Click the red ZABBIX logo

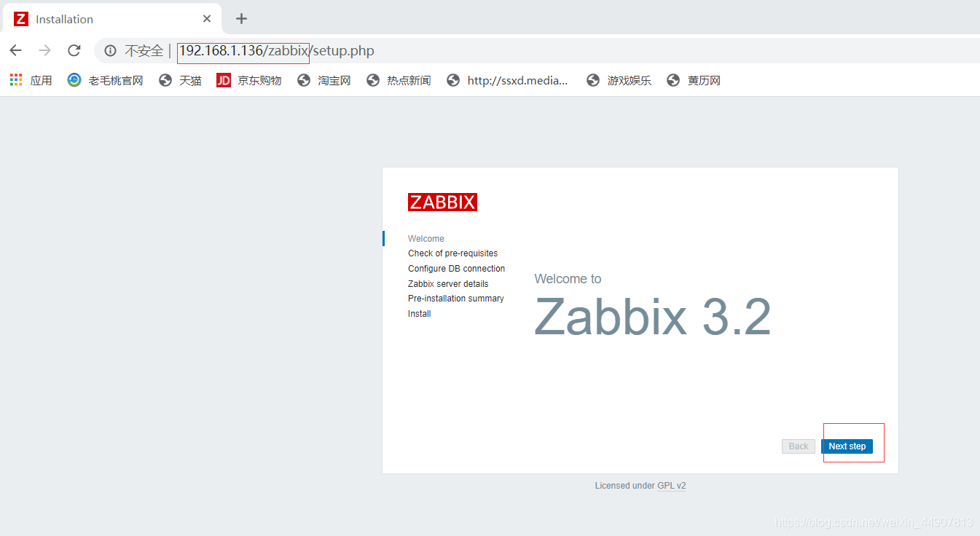[x=442, y=202]
